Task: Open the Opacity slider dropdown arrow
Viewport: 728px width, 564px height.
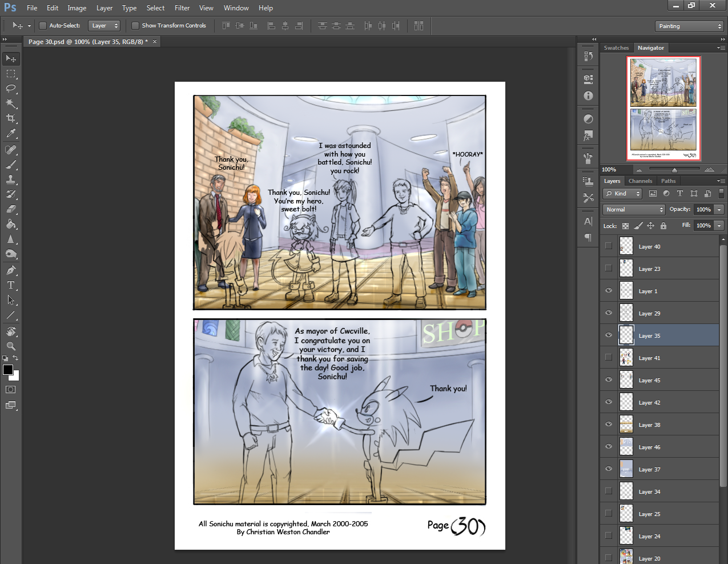Action: click(x=719, y=210)
